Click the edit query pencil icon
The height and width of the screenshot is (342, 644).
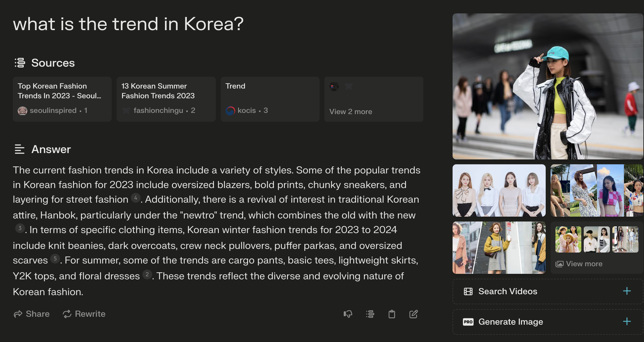point(414,314)
